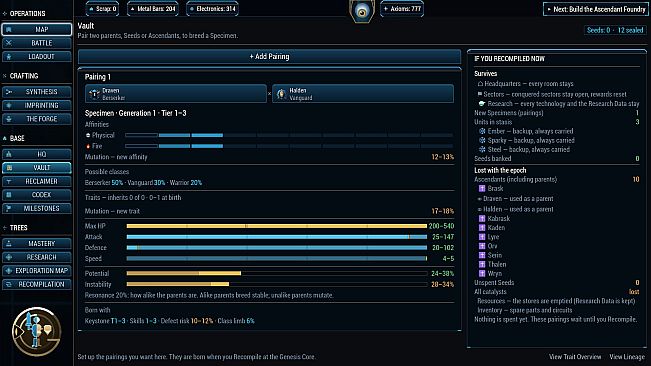Click the Max HP range bar

coord(277,226)
